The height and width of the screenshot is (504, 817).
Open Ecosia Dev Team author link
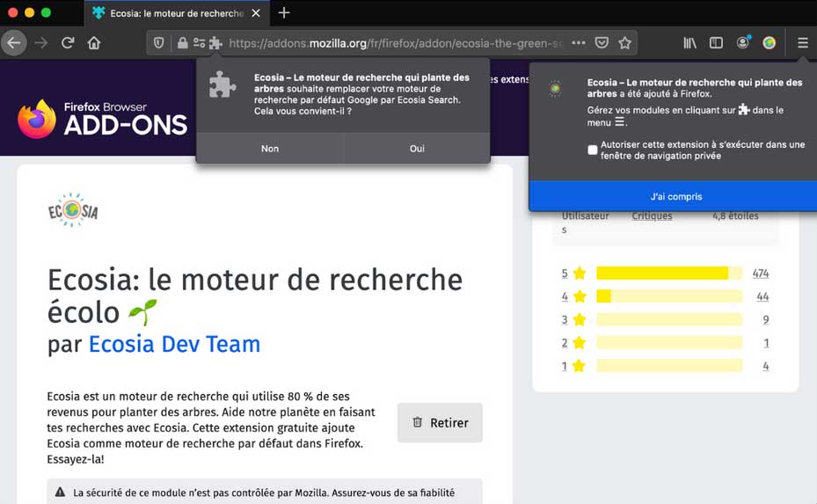(x=174, y=345)
